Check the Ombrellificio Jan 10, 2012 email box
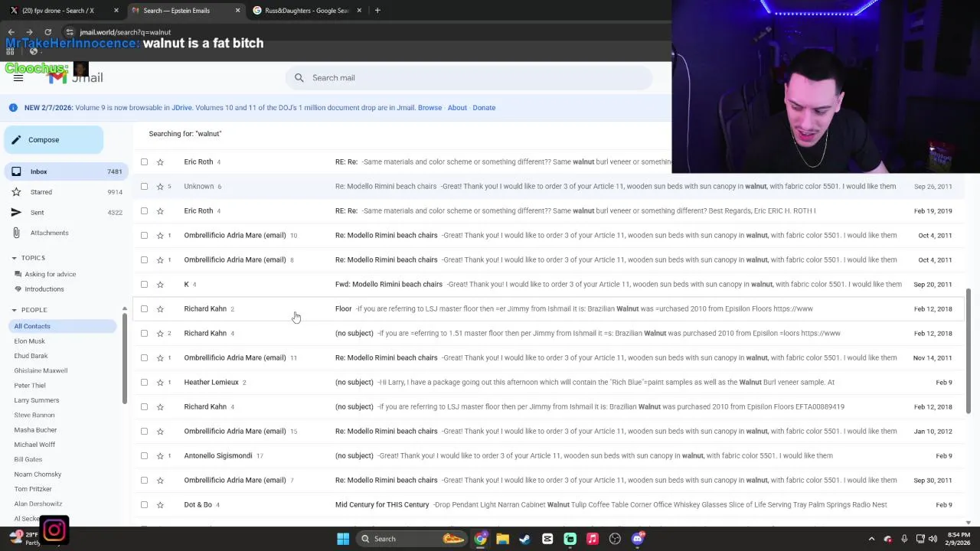 point(144,431)
